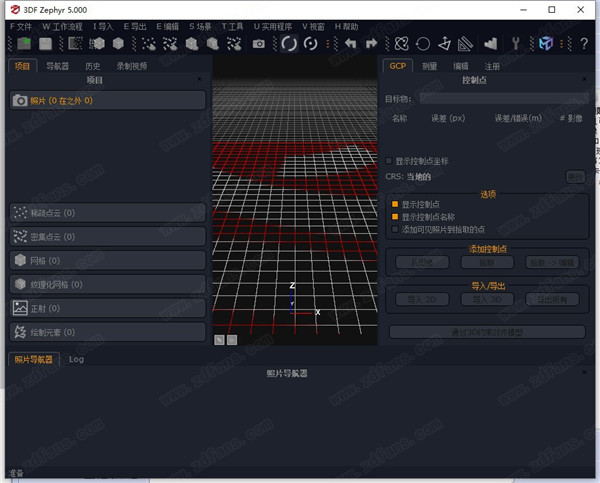Click the undo left arrow icon

point(351,44)
